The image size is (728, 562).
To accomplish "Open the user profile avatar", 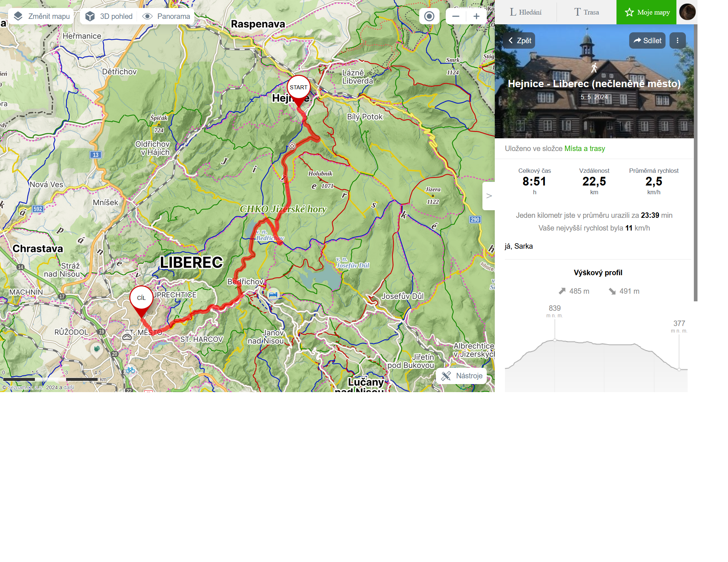I will (x=687, y=12).
